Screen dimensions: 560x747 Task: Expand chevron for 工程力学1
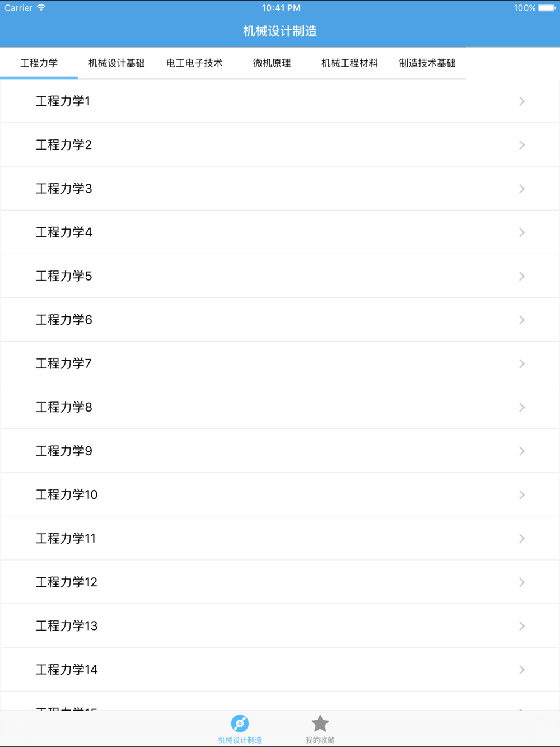[x=521, y=101]
